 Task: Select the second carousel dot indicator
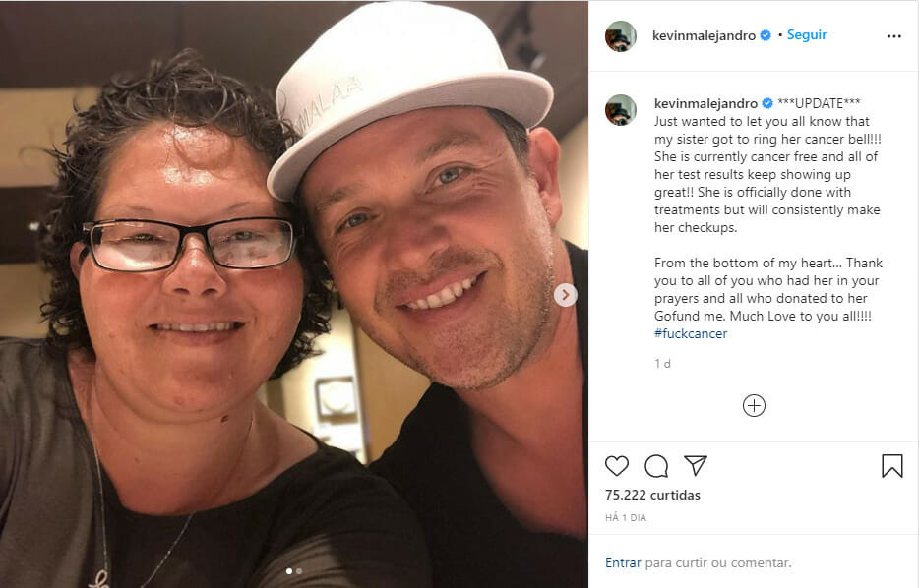[x=299, y=571]
